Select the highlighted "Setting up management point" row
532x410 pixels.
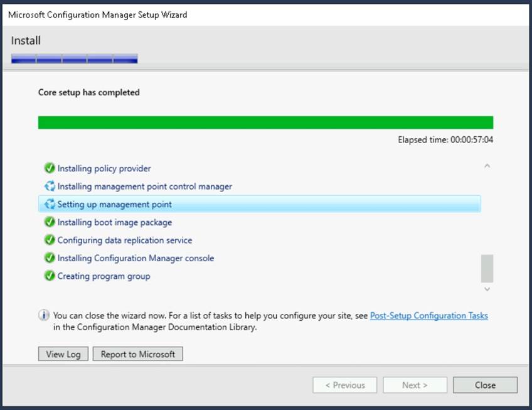260,204
